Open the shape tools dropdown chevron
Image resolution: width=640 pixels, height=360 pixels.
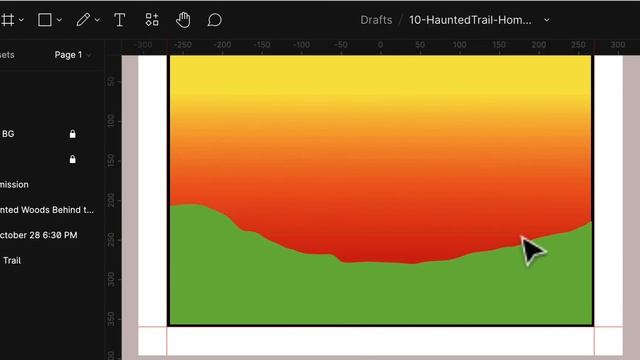[59, 20]
